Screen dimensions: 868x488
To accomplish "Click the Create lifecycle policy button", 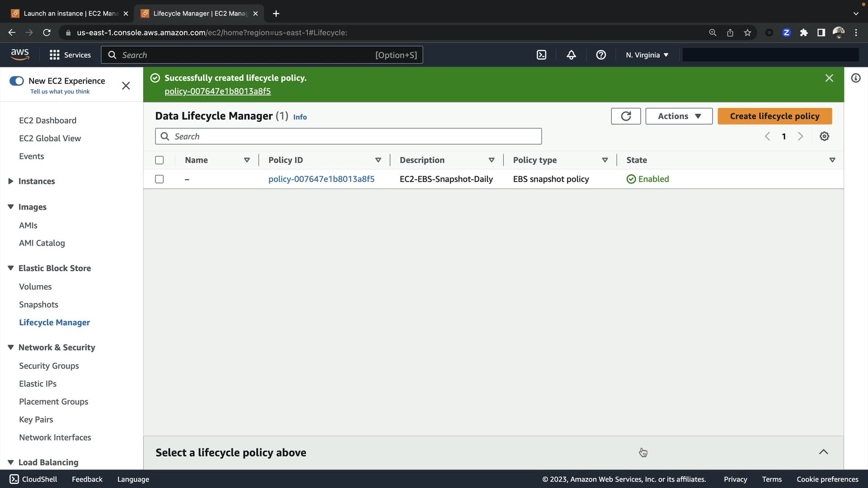I will tap(774, 116).
